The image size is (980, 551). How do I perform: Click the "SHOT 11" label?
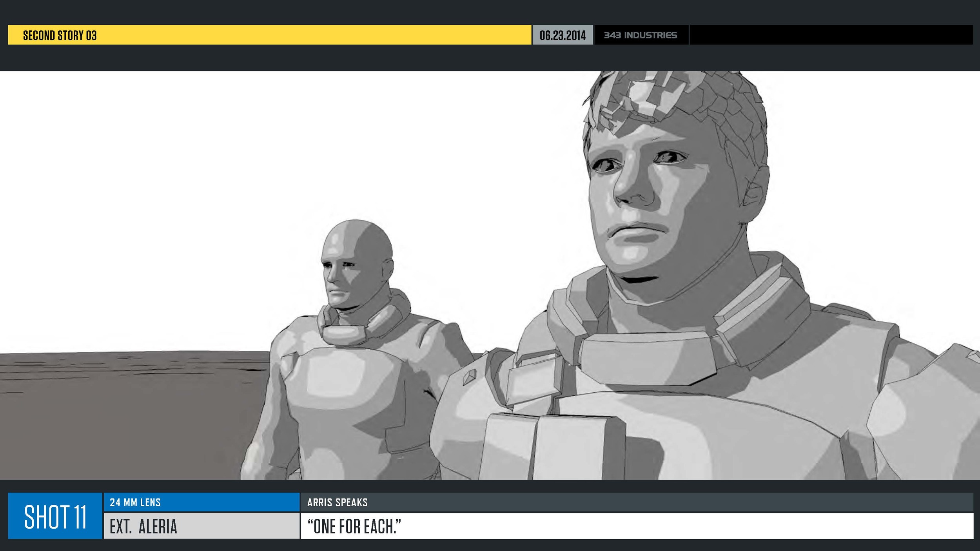tap(55, 516)
